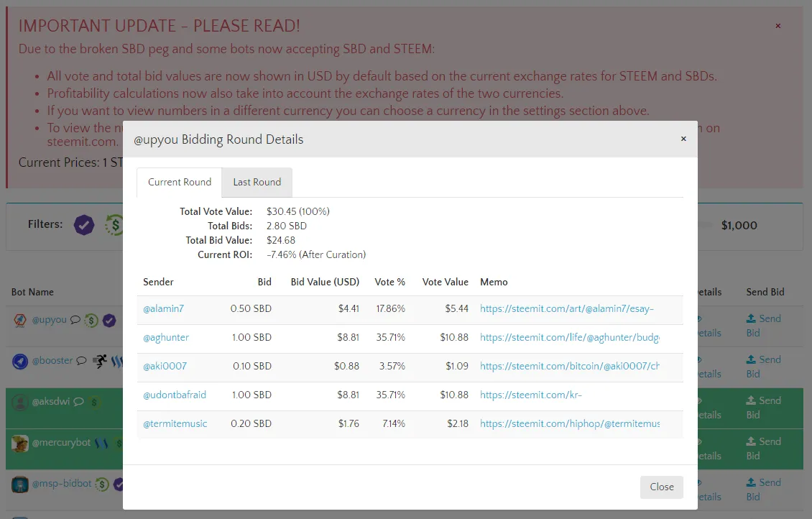Click the running-man icon in the @booster row
The width and height of the screenshot is (812, 519).
tap(99, 361)
